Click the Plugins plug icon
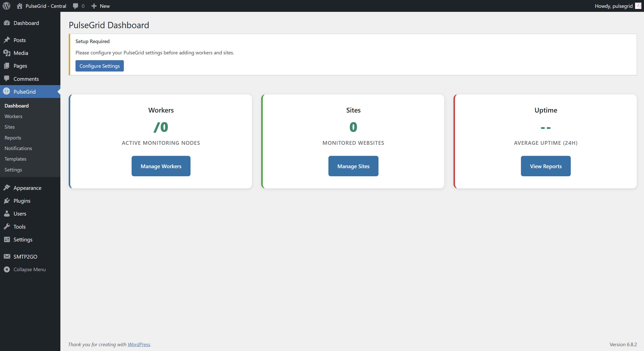This screenshot has height=351, width=644. click(7, 201)
